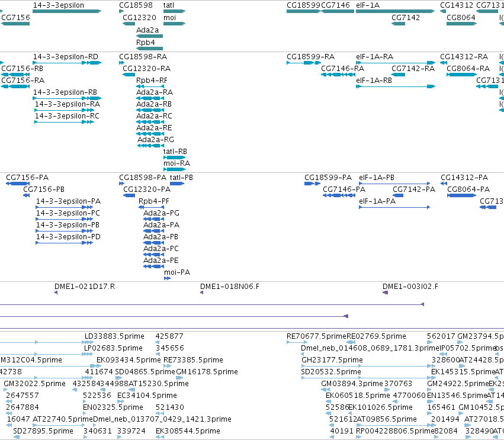Select the 14-3-3epsilon gene feature
Viewport: 504px width, 440px height.
tap(67, 11)
